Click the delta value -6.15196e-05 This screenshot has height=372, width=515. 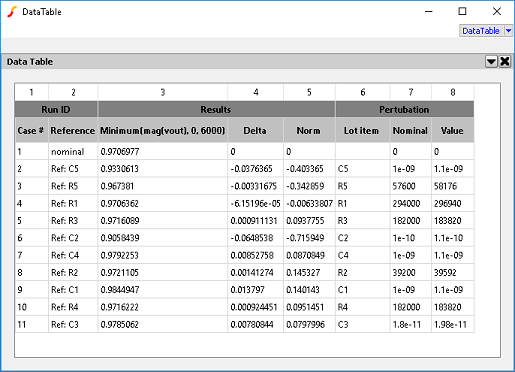point(255,203)
